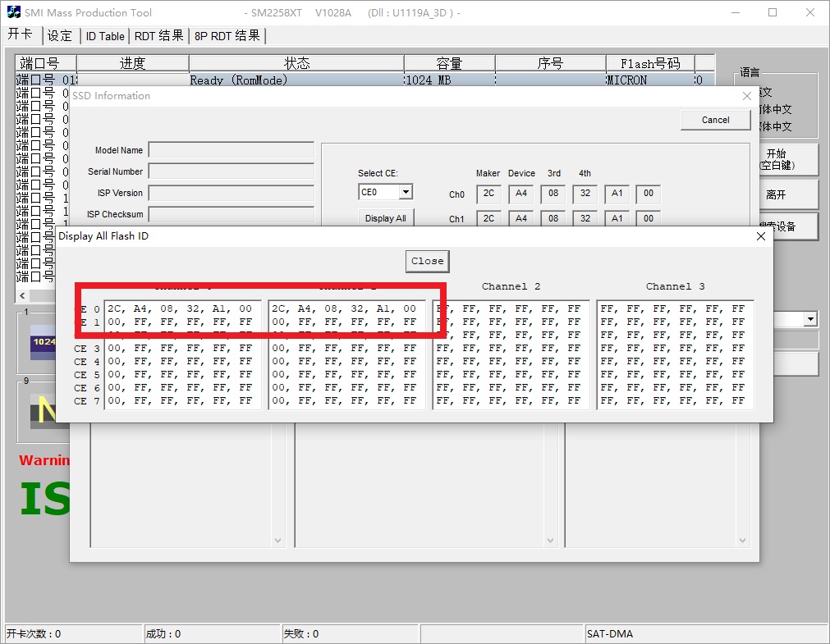Click the Channel 3 flash ID box

point(673,354)
